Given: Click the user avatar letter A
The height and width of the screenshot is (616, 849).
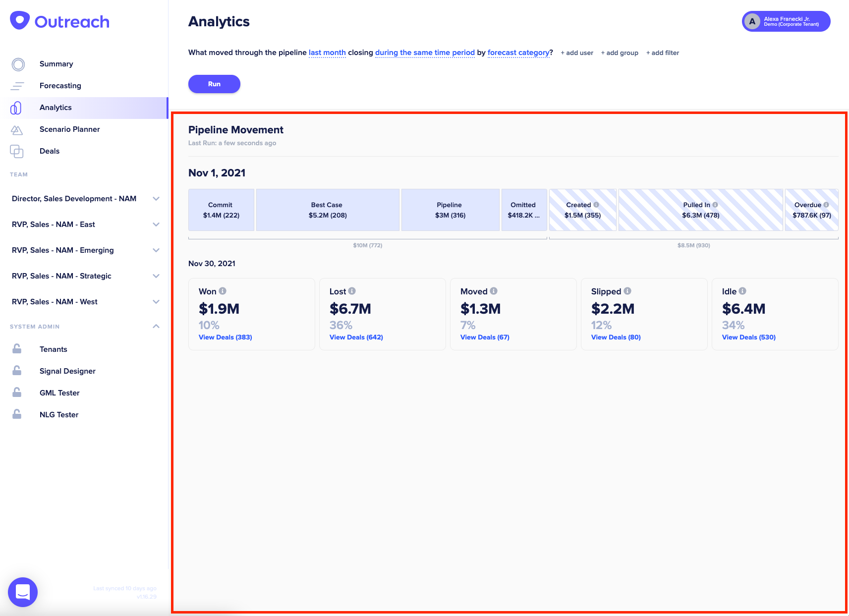Looking at the screenshot, I should 752,21.
